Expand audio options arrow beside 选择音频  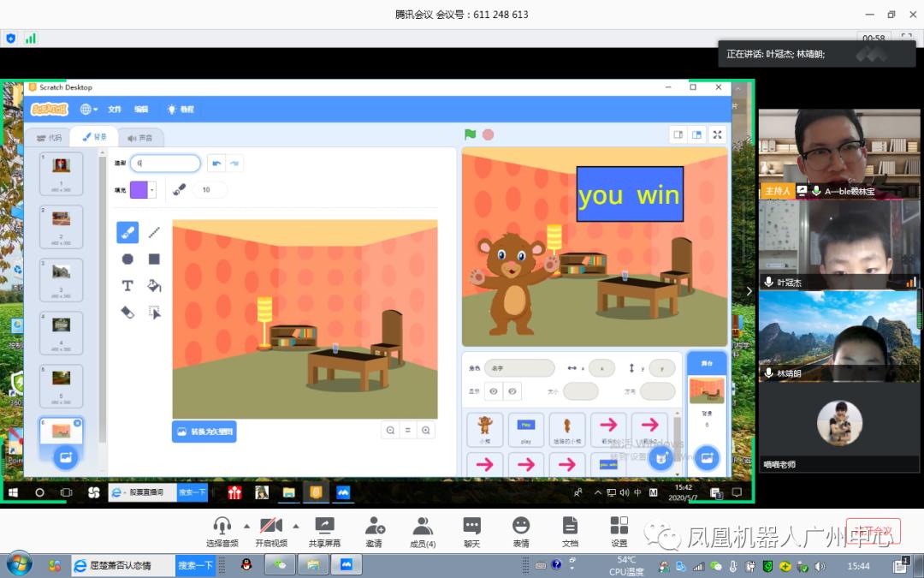247,526
